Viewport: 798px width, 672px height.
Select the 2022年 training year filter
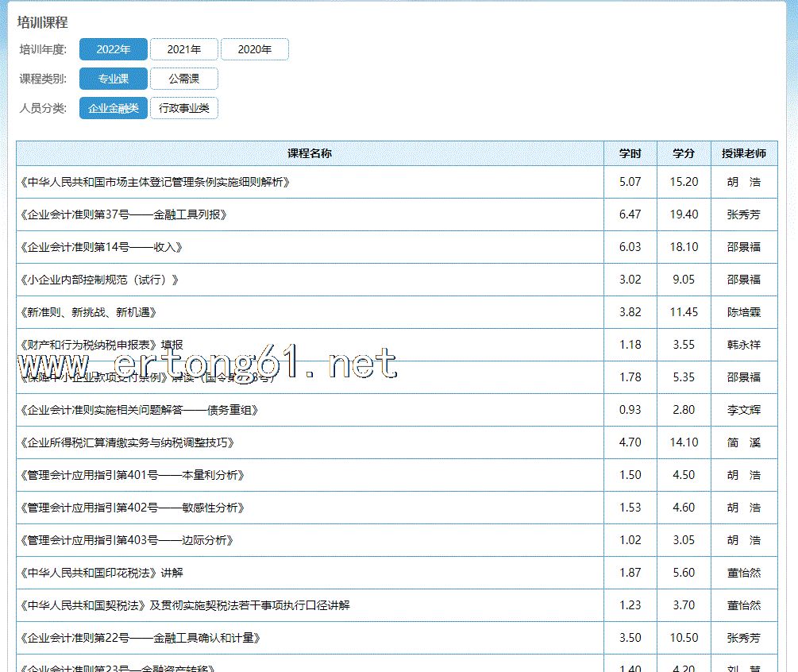[x=114, y=49]
